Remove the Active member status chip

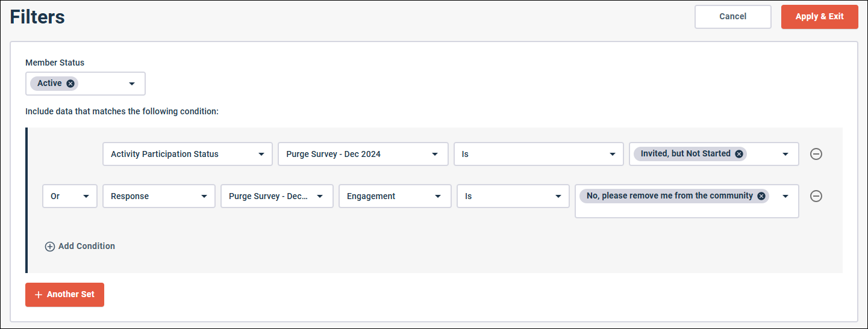[70, 84]
